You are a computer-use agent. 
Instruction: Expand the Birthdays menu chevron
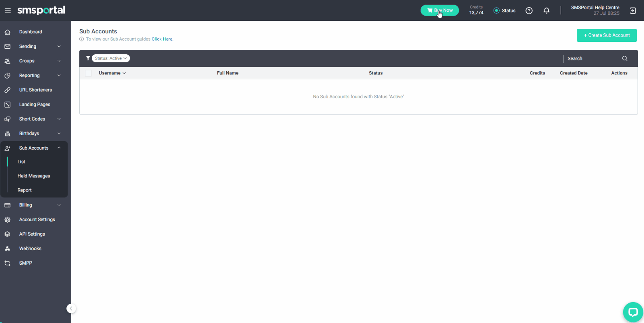pyautogui.click(x=59, y=134)
